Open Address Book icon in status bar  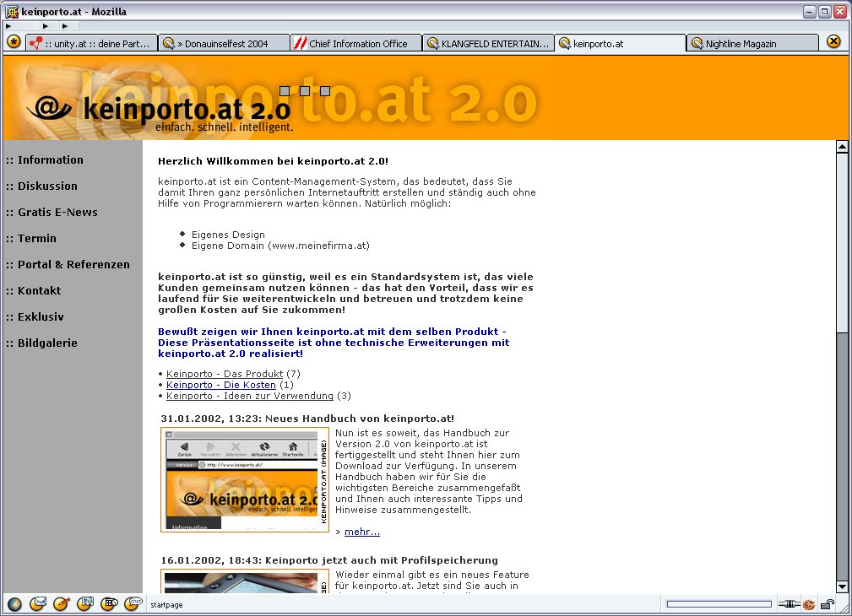85,604
